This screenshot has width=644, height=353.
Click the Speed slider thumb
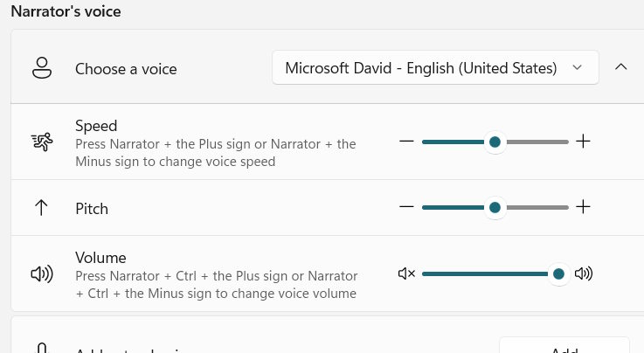click(495, 142)
